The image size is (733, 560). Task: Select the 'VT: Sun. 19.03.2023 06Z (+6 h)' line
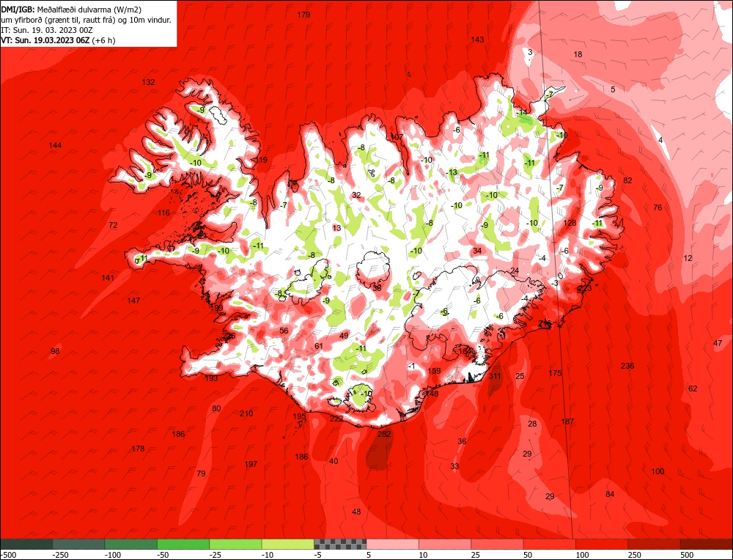pyautogui.click(x=58, y=40)
